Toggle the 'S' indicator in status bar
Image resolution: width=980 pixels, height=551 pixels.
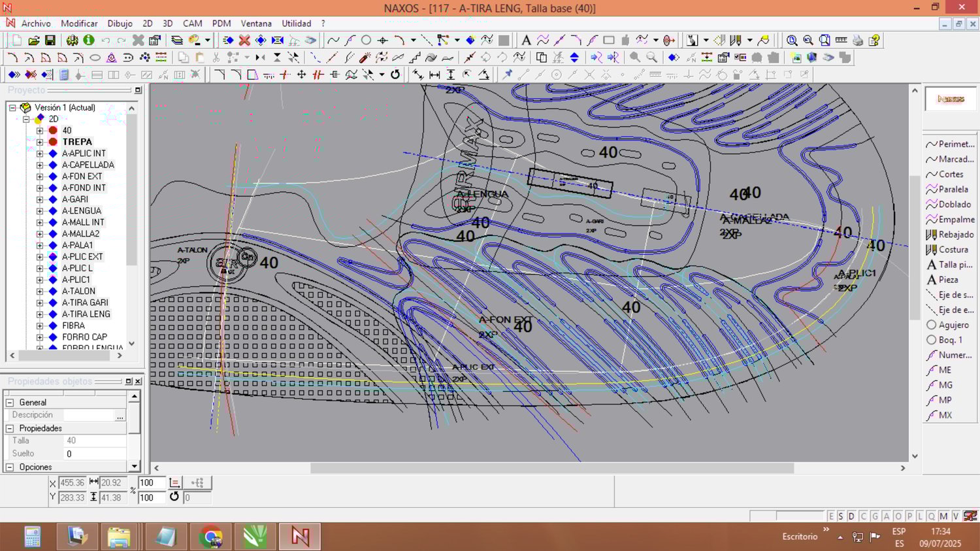[x=841, y=516]
